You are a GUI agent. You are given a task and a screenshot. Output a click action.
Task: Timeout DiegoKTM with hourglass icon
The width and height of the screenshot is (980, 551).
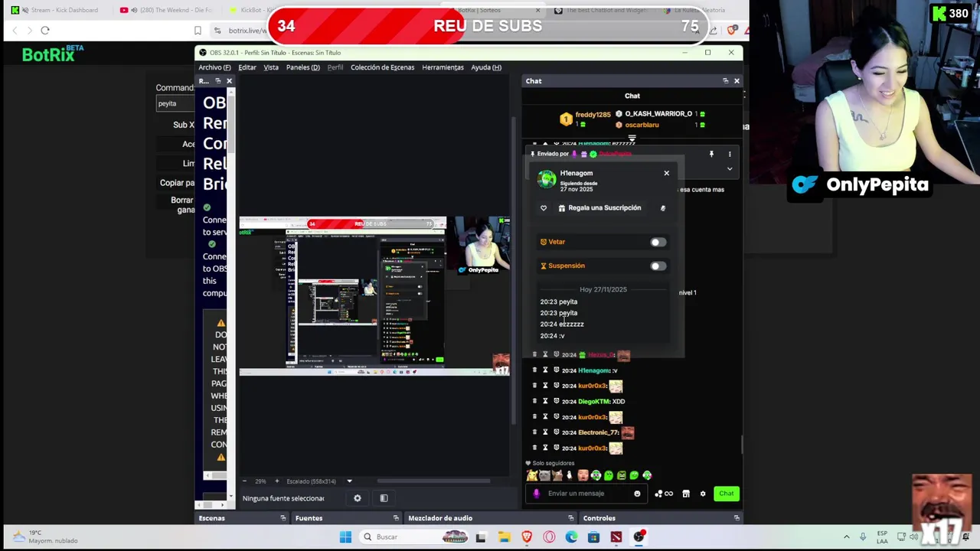[x=545, y=402]
